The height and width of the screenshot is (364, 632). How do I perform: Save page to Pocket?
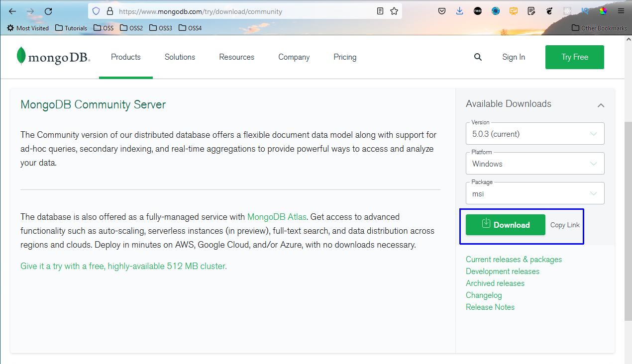click(x=442, y=11)
